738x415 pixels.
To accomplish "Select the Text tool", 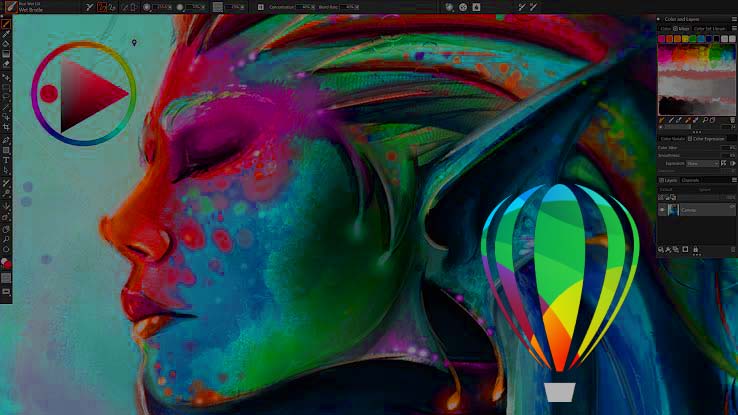I will tap(6, 159).
